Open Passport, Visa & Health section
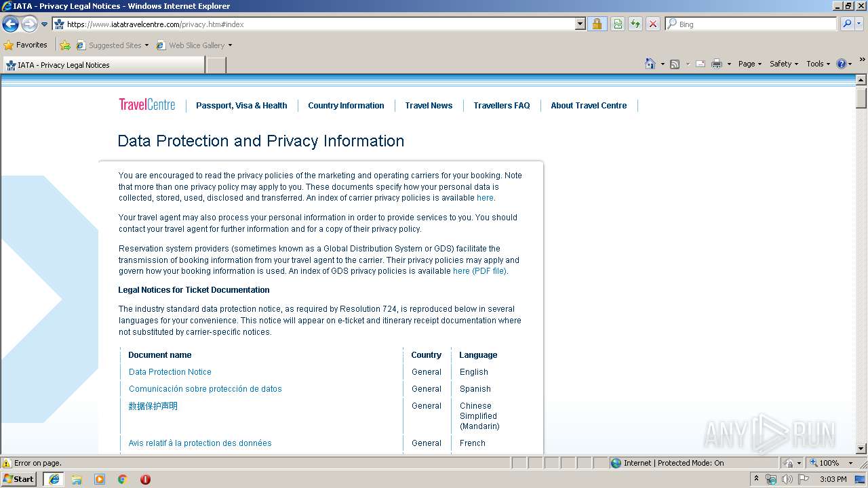Screen dimensions: 868x488 [241, 106]
